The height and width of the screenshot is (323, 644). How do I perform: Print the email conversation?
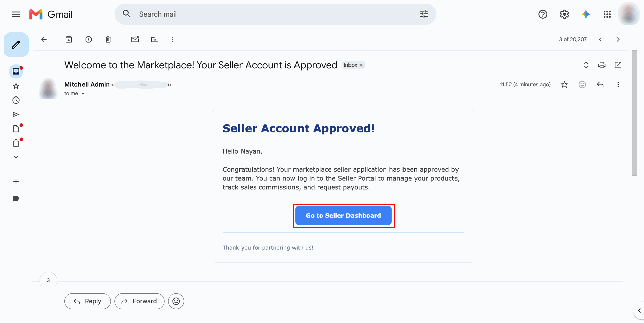tap(602, 65)
